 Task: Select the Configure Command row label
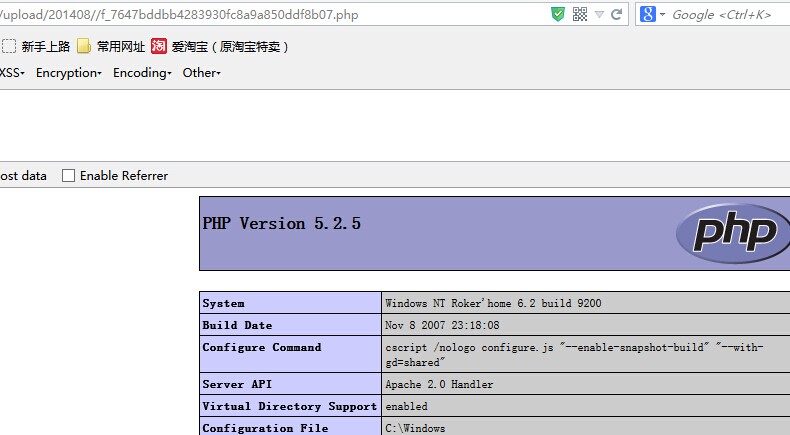click(x=262, y=347)
